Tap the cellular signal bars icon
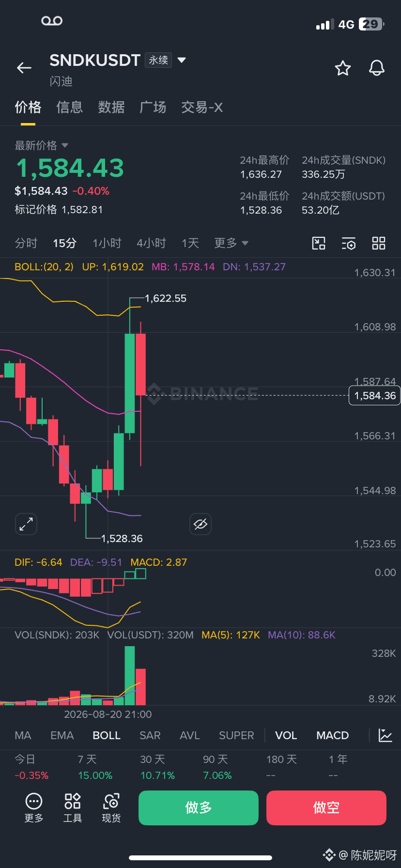Image resolution: width=401 pixels, height=868 pixels. pyautogui.click(x=325, y=25)
